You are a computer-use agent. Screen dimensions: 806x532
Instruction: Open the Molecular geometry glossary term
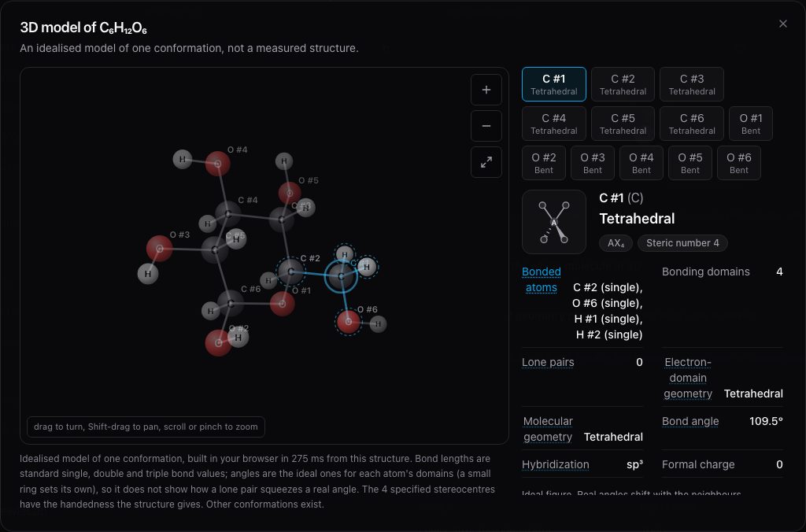point(548,429)
